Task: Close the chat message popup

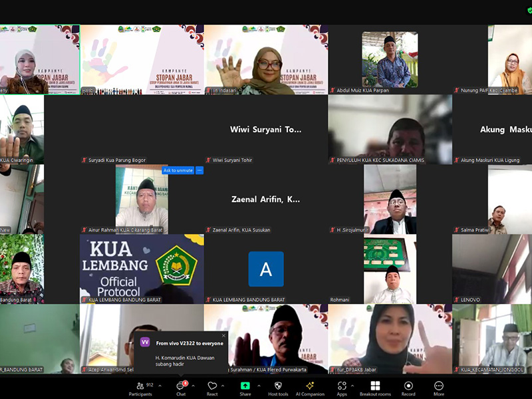Action: click(x=223, y=336)
